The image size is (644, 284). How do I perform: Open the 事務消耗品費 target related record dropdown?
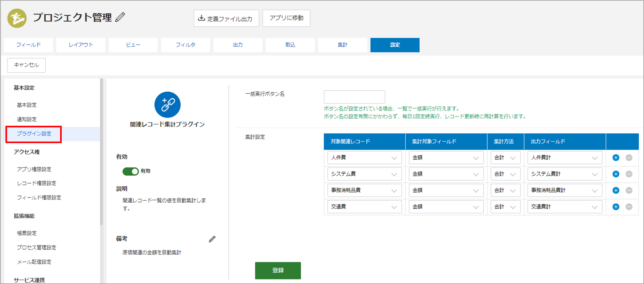[x=364, y=190]
